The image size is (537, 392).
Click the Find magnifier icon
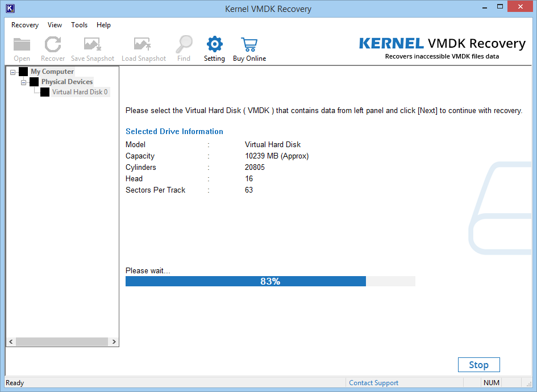(x=184, y=44)
